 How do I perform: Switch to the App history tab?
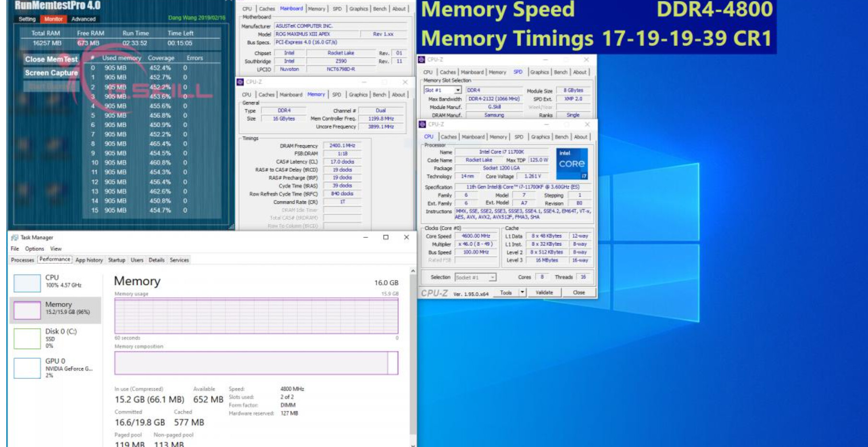coord(89,260)
